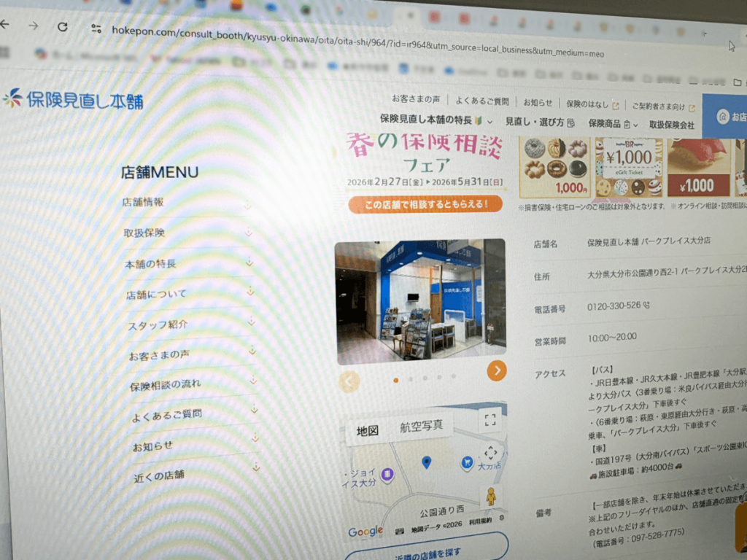This screenshot has width=747, height=560.
Task: Click the ¥1,000 eGift Ticket image
Action: click(629, 167)
